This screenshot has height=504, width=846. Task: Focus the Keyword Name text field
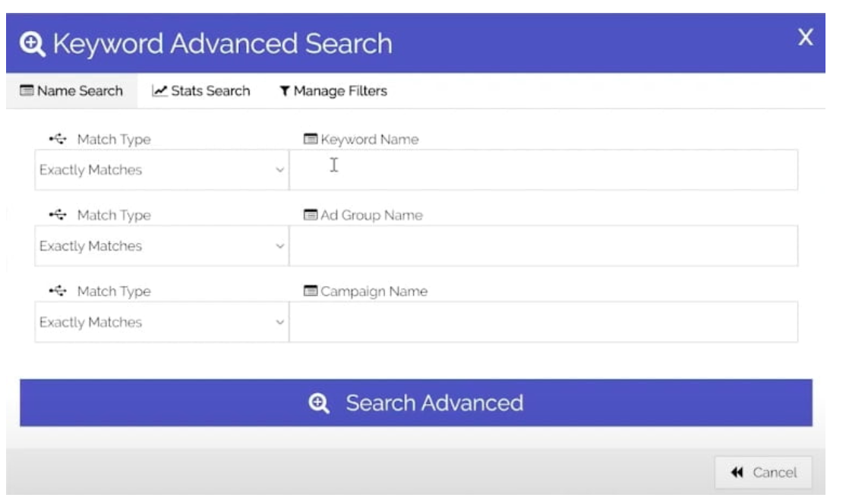[543, 170]
